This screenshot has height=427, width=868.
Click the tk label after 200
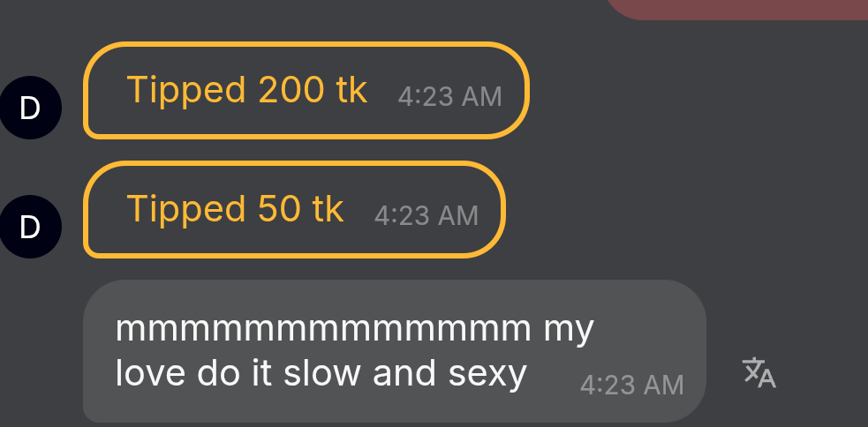[352, 90]
